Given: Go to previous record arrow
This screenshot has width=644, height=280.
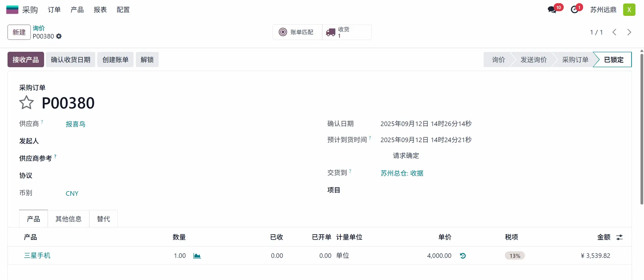Looking at the screenshot, I should [x=614, y=32].
